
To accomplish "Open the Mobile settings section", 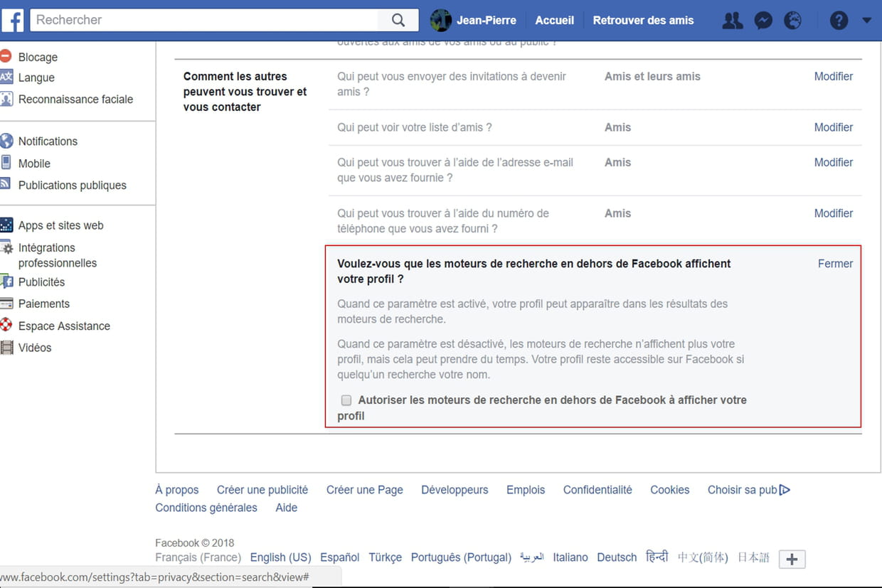I will (x=34, y=164).
